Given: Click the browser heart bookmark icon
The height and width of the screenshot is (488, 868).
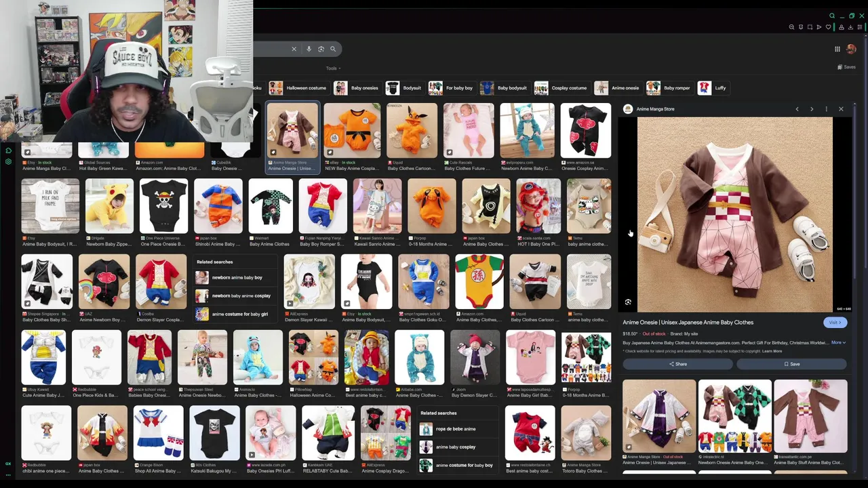Looking at the screenshot, I should pos(828,27).
